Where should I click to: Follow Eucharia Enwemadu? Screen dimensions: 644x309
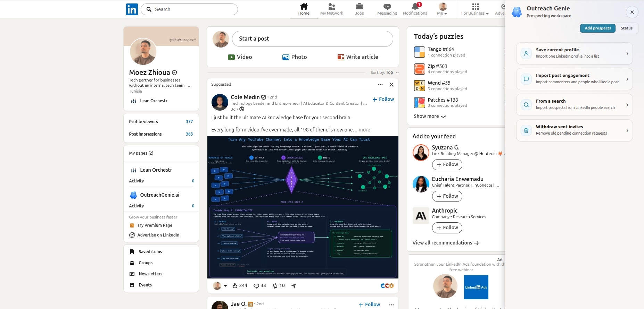(x=447, y=196)
